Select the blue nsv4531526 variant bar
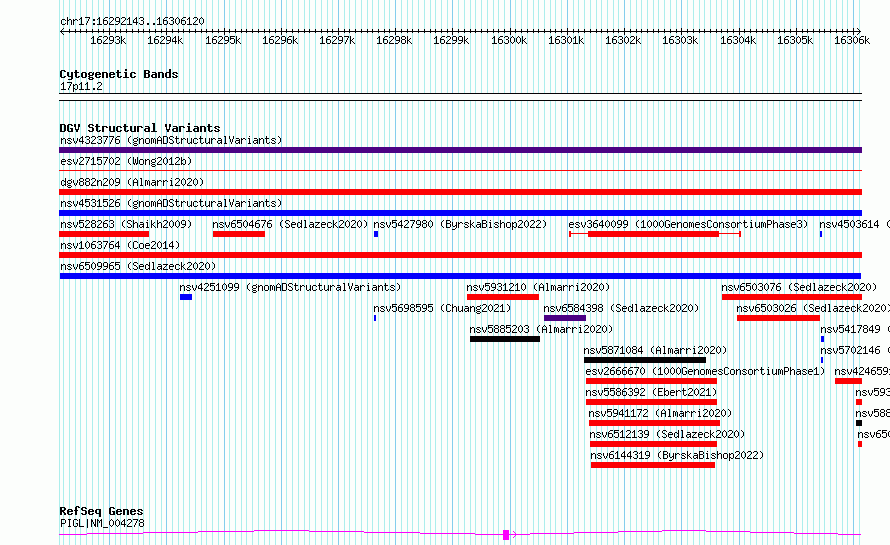The width and height of the screenshot is (890, 545). point(460,213)
